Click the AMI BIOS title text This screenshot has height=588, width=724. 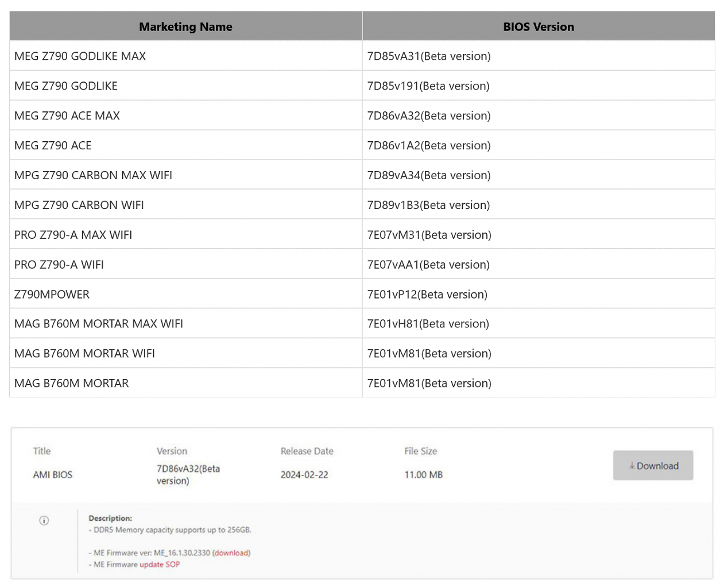tap(53, 475)
